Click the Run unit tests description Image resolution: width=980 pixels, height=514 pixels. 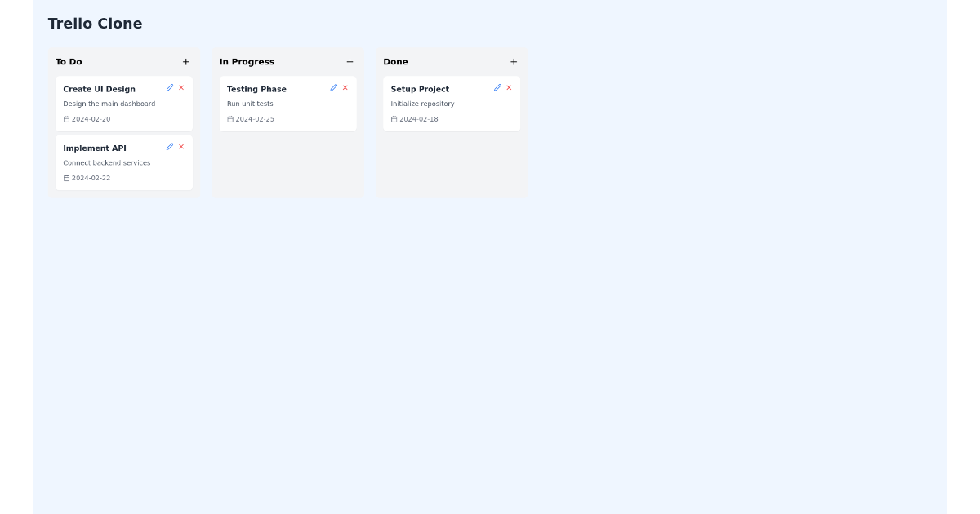tap(250, 104)
